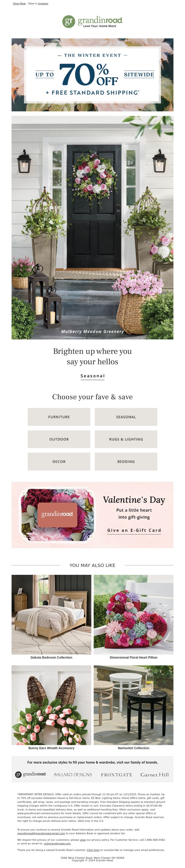
Task: Choose the Furniture category button
Action: tap(59, 417)
